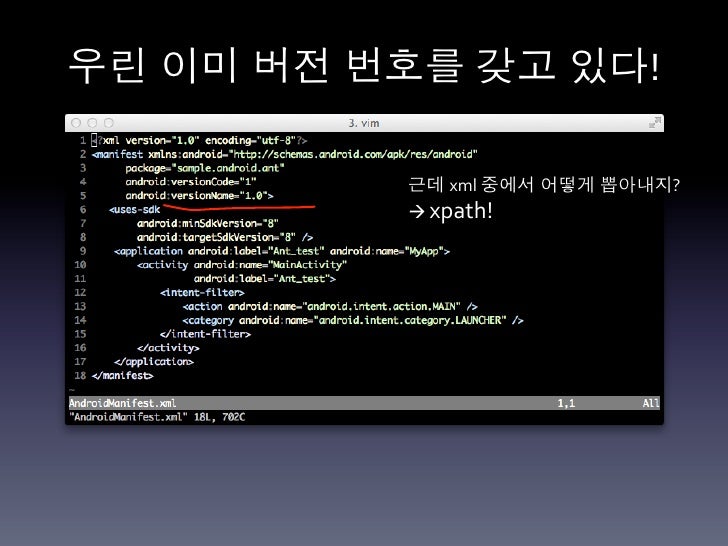Click the 1,1 cursor position indicator
The height and width of the screenshot is (546, 728).
[x=566, y=403]
